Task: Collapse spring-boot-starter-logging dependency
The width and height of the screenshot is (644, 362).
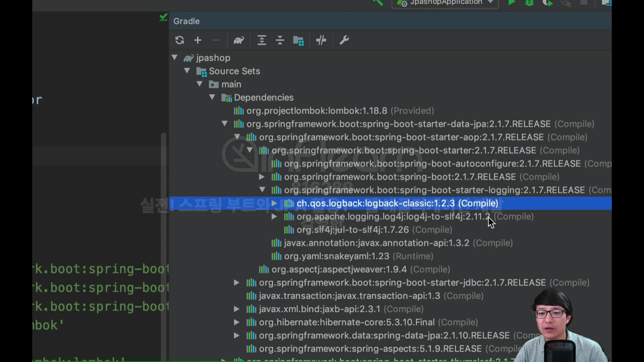Action: 262,190
